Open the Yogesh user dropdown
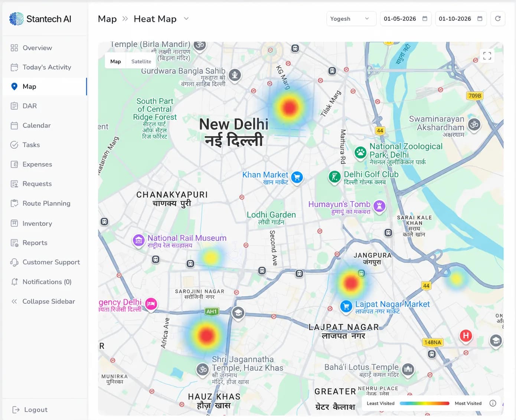Screen dimensions: 516x420 351,19
